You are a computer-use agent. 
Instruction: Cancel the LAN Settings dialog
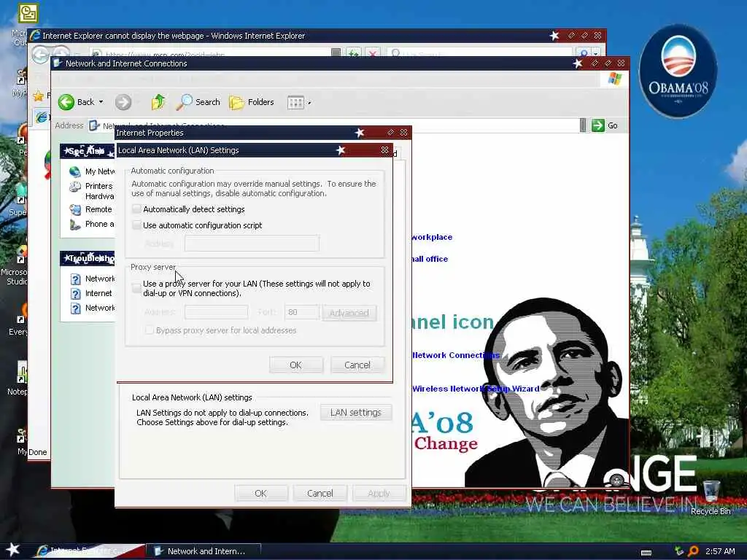pyautogui.click(x=357, y=365)
